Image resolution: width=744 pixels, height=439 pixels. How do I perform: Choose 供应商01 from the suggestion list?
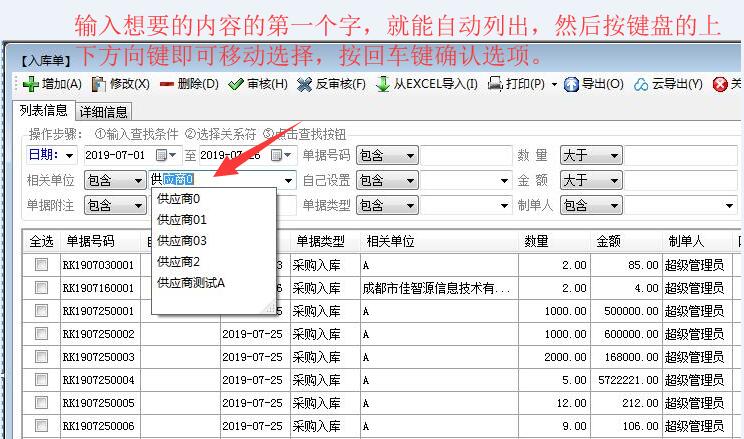182,220
